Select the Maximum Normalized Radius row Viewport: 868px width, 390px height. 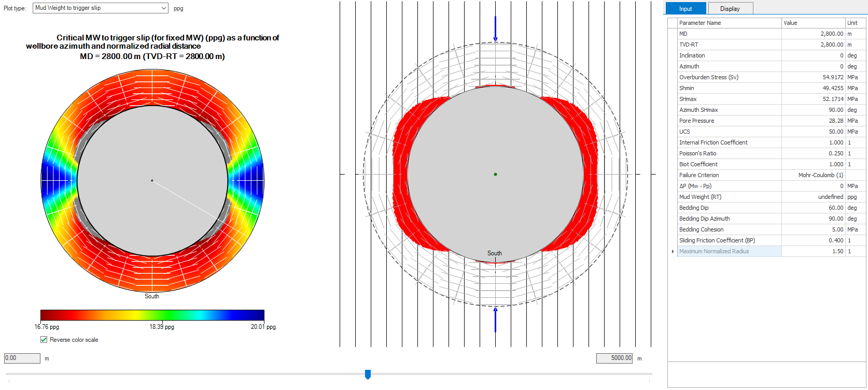click(x=729, y=251)
